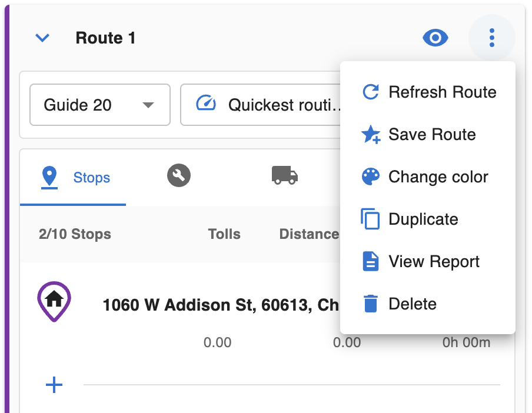532x413 pixels.
Task: Add a stop with the plus icon
Action: tap(54, 385)
